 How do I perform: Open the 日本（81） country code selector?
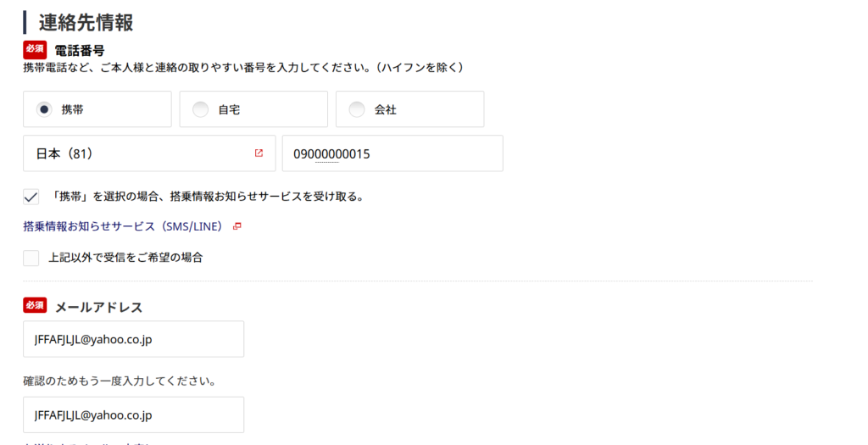(149, 153)
